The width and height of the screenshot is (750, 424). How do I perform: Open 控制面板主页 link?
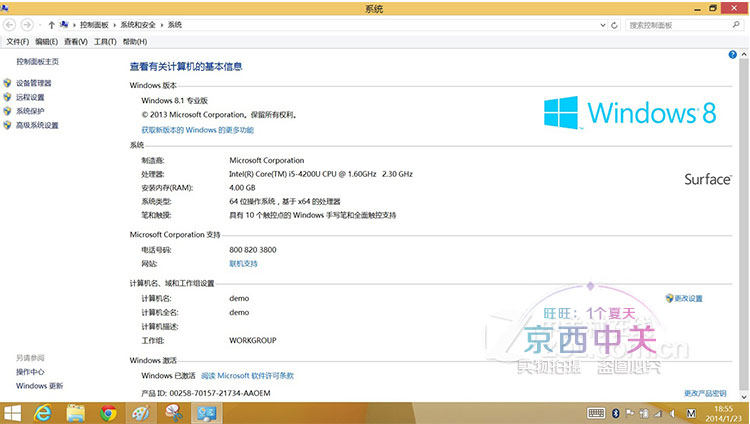[x=38, y=62]
